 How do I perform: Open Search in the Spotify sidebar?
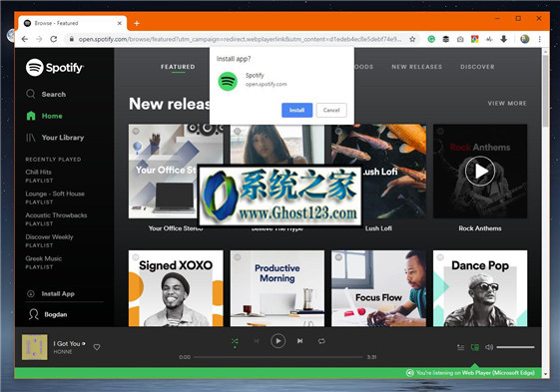pyautogui.click(x=46, y=94)
